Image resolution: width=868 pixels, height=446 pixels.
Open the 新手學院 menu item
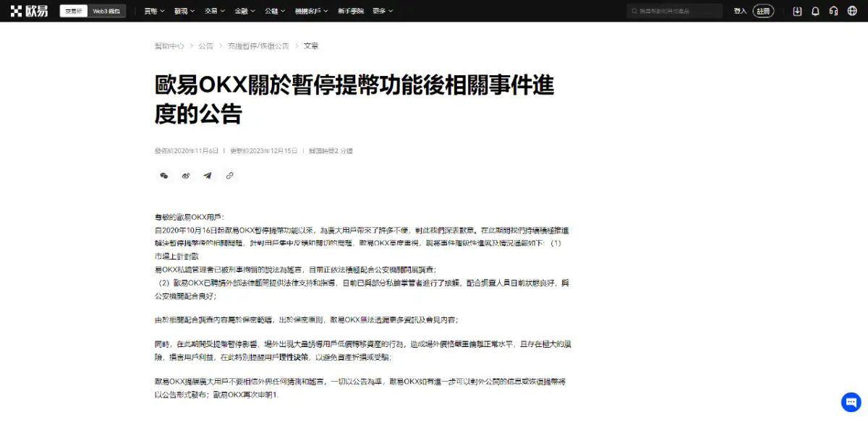[351, 11]
